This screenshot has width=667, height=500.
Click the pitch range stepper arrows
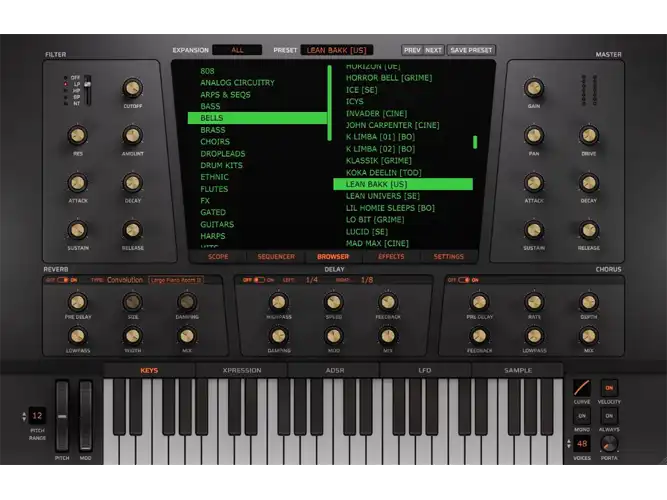[24, 416]
